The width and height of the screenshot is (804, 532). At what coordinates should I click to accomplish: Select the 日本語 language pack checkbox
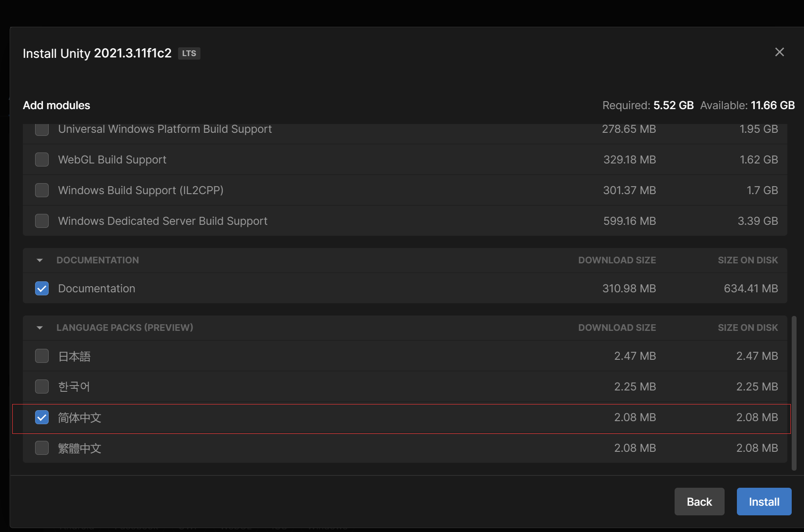(42, 356)
